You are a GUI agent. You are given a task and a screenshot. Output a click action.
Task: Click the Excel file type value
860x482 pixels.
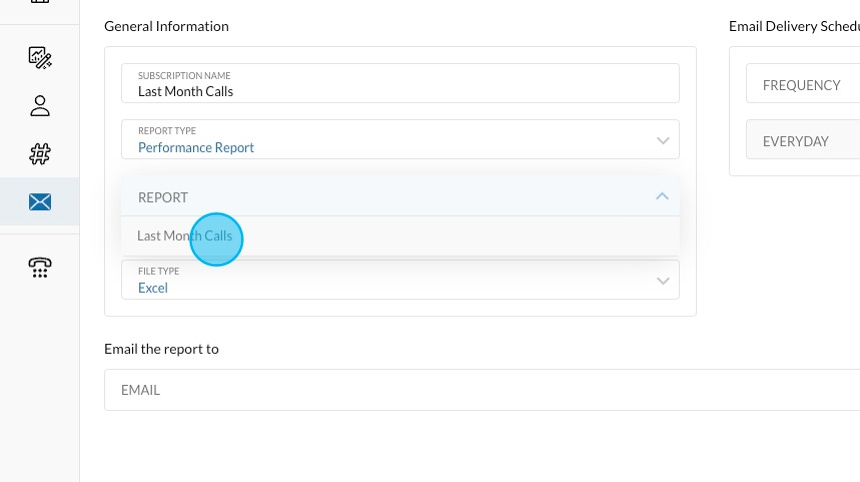(x=153, y=288)
